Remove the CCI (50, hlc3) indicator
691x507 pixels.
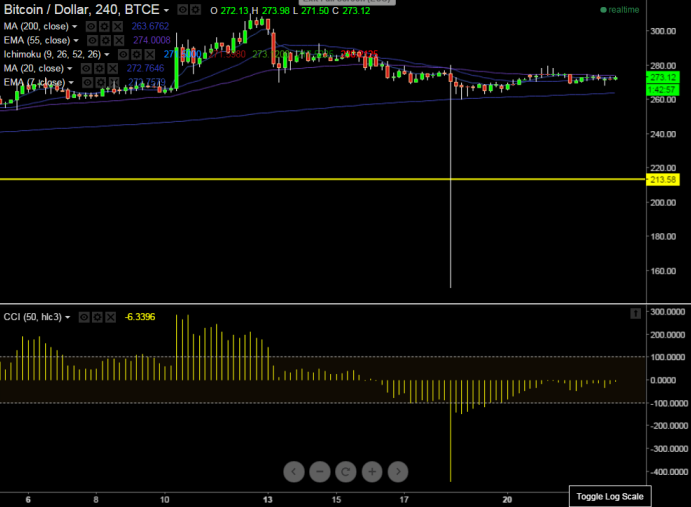point(111,317)
